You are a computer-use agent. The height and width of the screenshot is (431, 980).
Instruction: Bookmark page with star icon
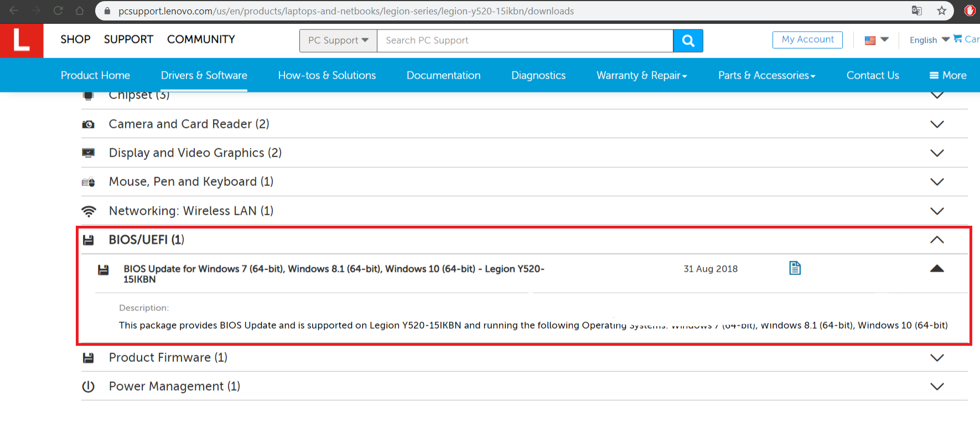[941, 11]
